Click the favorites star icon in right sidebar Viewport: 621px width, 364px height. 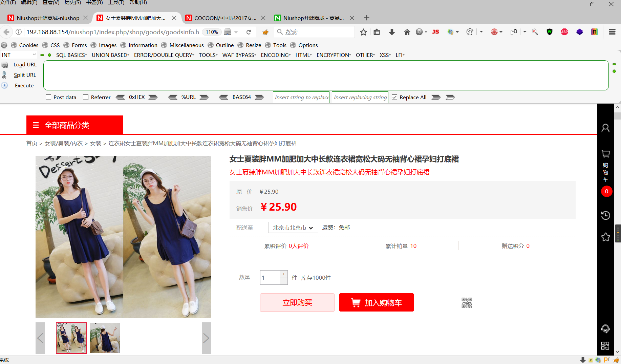tap(605, 237)
